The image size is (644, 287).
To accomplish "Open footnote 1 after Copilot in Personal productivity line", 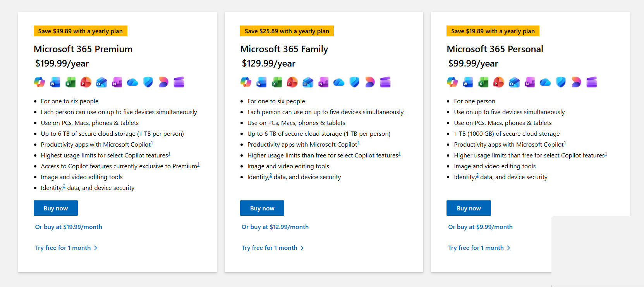I will pyautogui.click(x=565, y=143).
